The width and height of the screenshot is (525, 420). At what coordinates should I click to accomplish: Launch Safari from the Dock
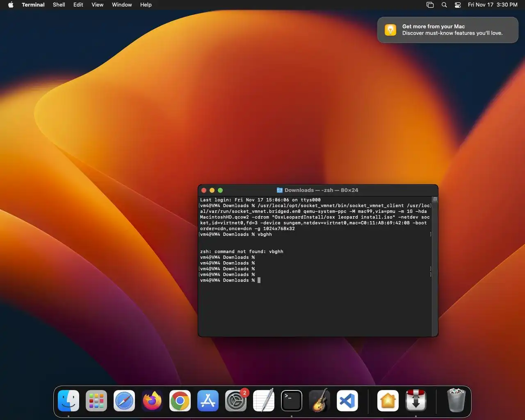point(124,401)
